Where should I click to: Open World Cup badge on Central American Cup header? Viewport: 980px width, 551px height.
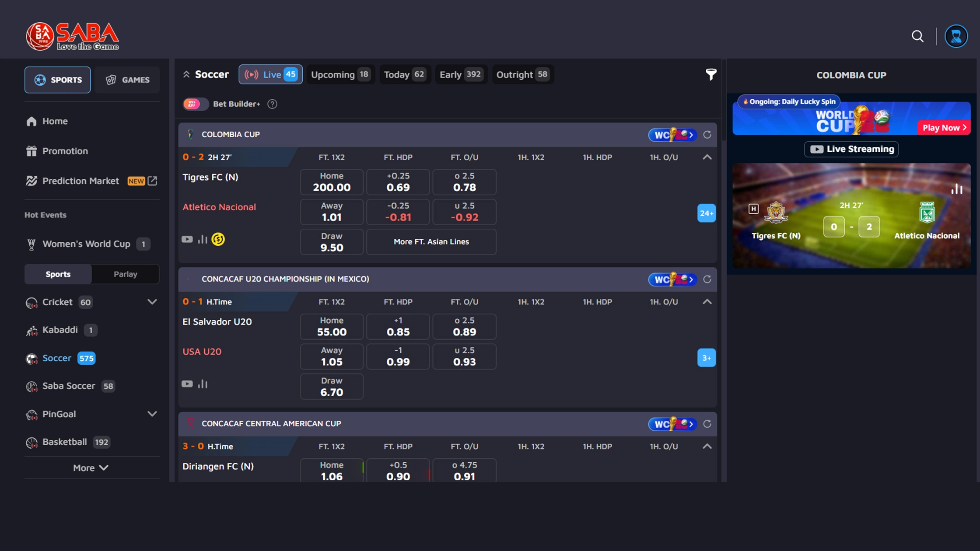pyautogui.click(x=672, y=424)
